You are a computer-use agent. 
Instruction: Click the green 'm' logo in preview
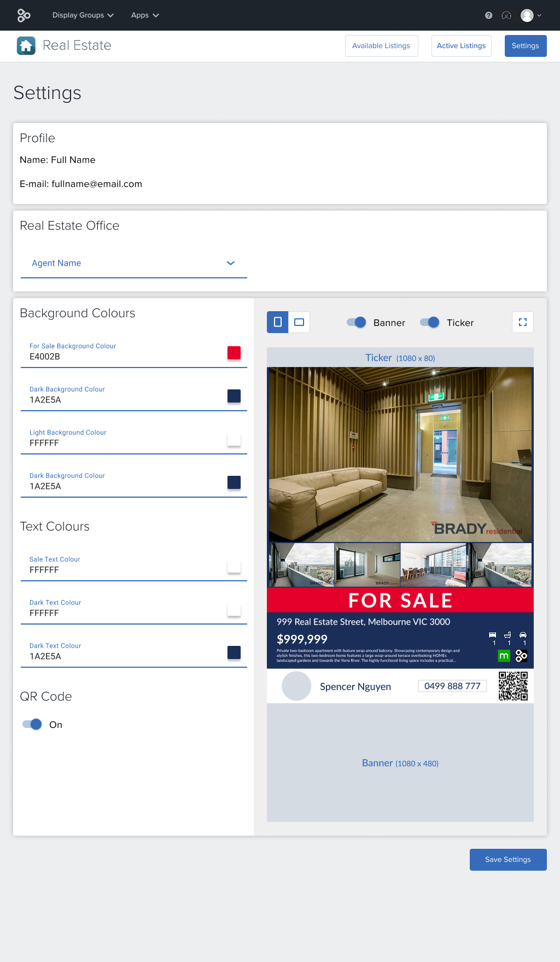tap(504, 655)
